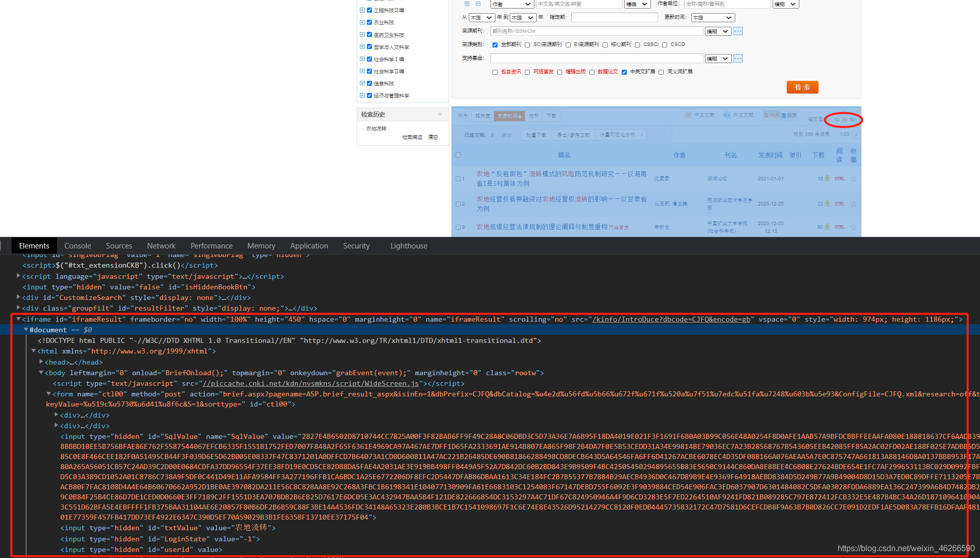Open HTML reading icon for result 2
This screenshot has width=980, height=558.
[x=839, y=204]
